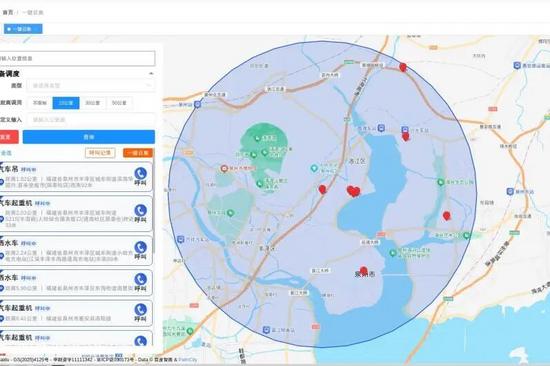Click the green pin south-east of the lake bridge
The image size is (550, 366).
click(x=393, y=252)
